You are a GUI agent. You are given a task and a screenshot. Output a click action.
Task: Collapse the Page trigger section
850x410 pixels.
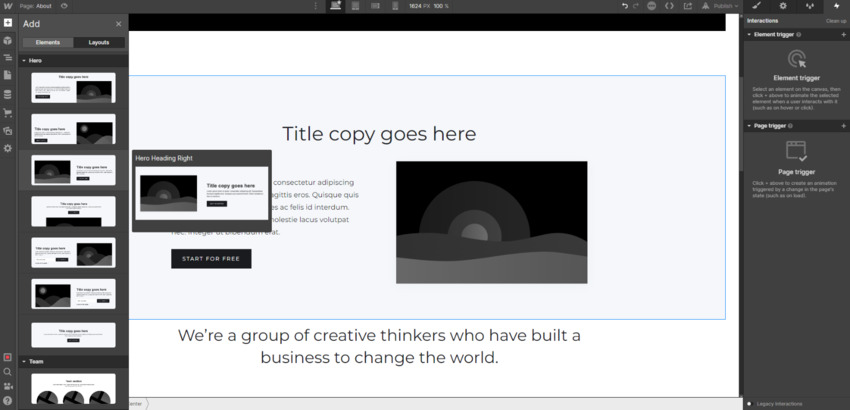[x=749, y=126]
